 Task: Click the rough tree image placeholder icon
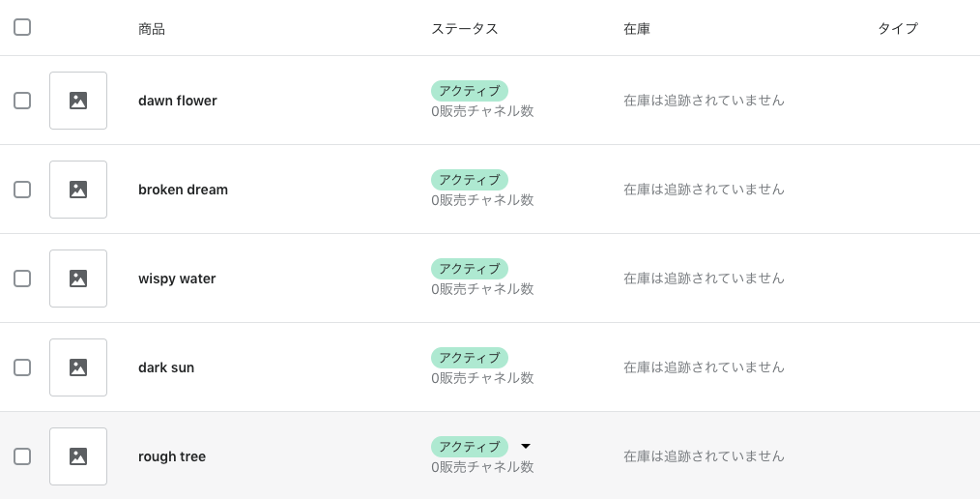coord(78,456)
